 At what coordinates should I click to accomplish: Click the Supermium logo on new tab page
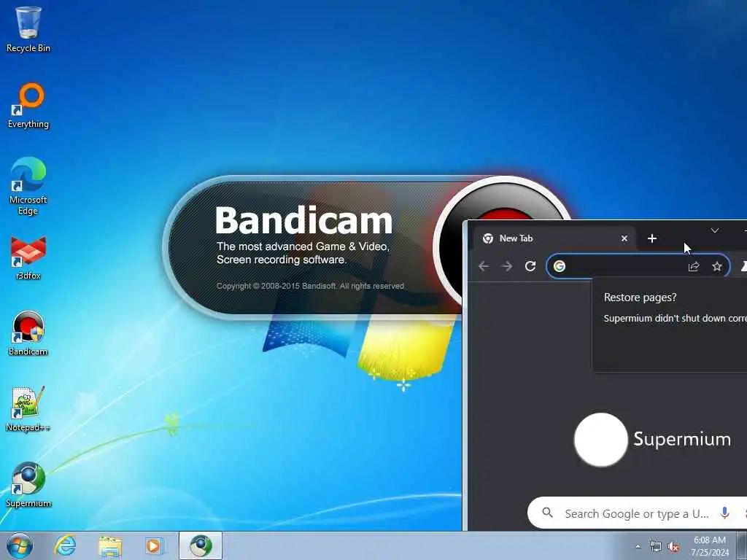(x=653, y=440)
